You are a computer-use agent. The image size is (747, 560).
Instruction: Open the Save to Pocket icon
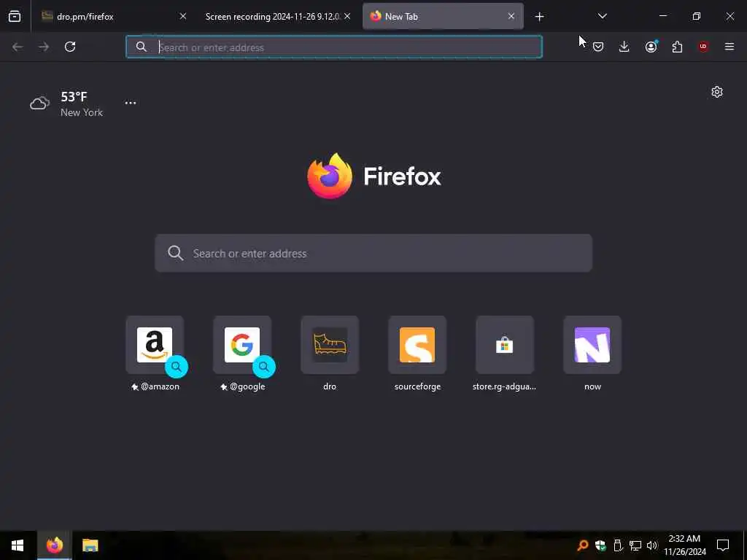(598, 47)
